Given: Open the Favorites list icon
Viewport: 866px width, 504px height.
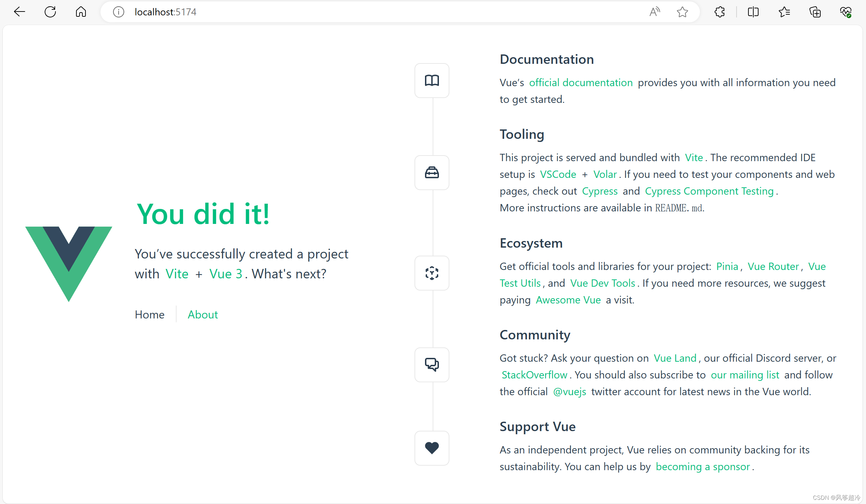Looking at the screenshot, I should 784,12.
